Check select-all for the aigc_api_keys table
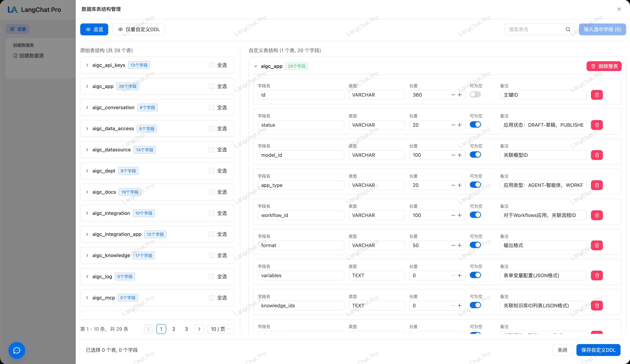This screenshot has width=630, height=364. pyautogui.click(x=212, y=65)
